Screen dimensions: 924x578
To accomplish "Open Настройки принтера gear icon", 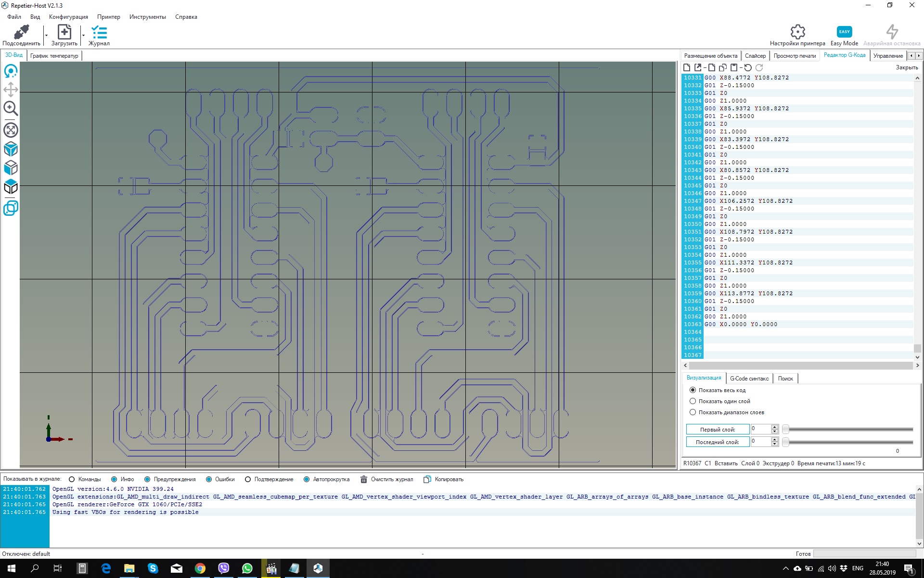I will [x=797, y=32].
